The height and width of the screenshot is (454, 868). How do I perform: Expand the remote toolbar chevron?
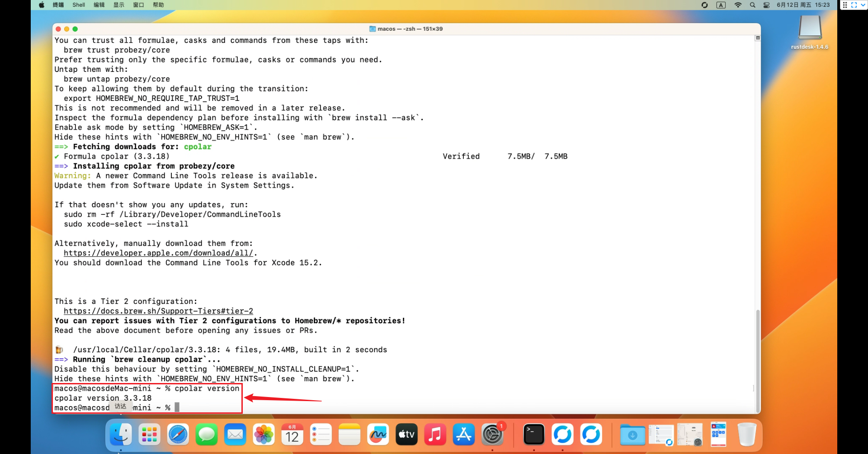coord(863,5)
